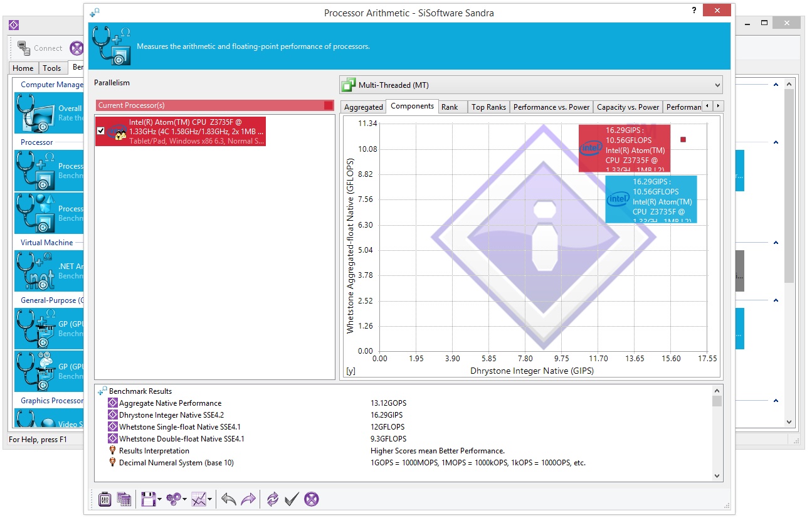Click the tab scroll left arrow
The width and height of the screenshot is (812, 518).
(x=707, y=106)
